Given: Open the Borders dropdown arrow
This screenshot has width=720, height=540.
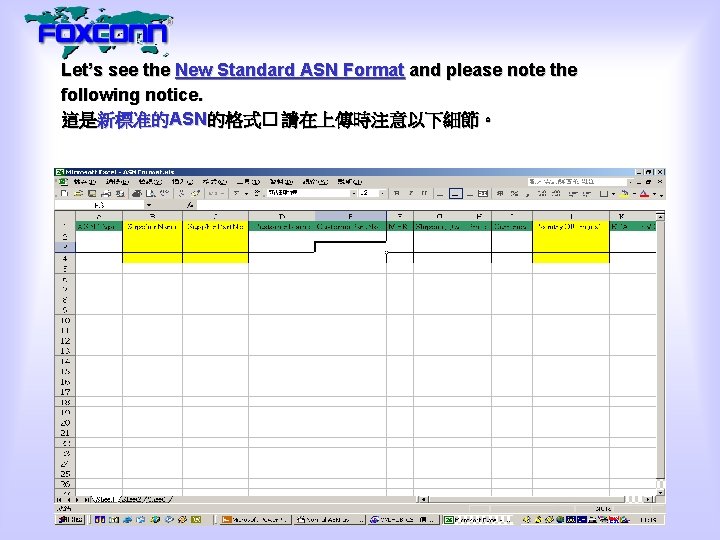Looking at the screenshot, I should [613, 194].
